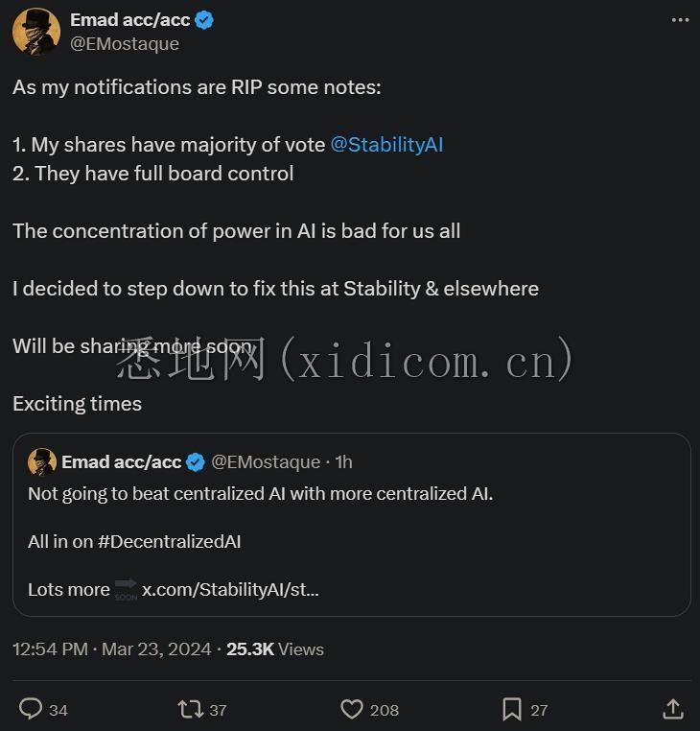The height and width of the screenshot is (731, 700).
Task: Click the repost arrows icon
Action: click(x=191, y=709)
